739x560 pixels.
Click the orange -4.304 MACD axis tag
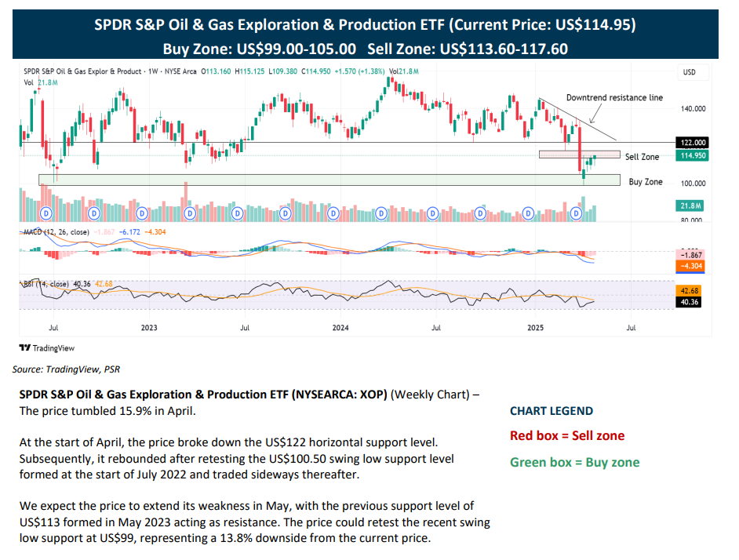pyautogui.click(x=690, y=266)
